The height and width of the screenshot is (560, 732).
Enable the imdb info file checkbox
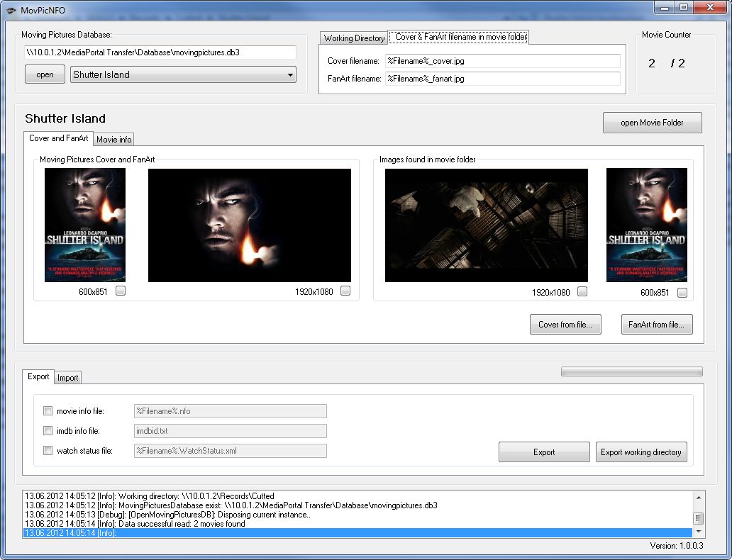[x=48, y=431]
